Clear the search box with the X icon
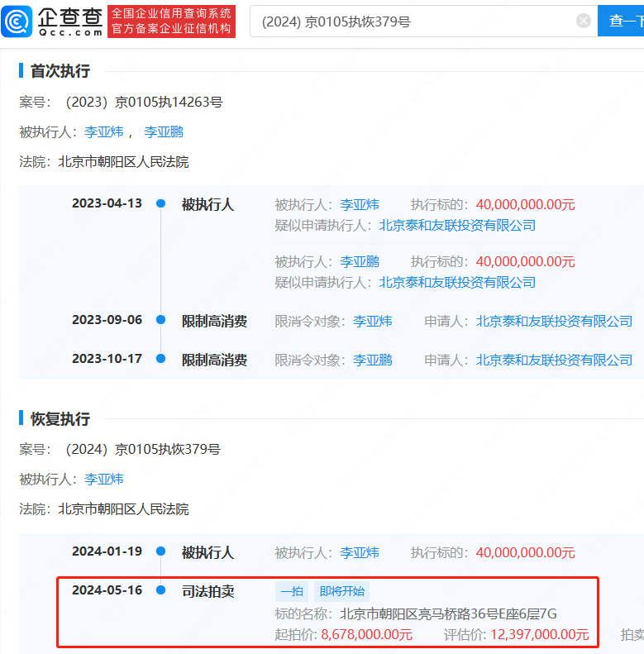This screenshot has width=644, height=654. (584, 21)
